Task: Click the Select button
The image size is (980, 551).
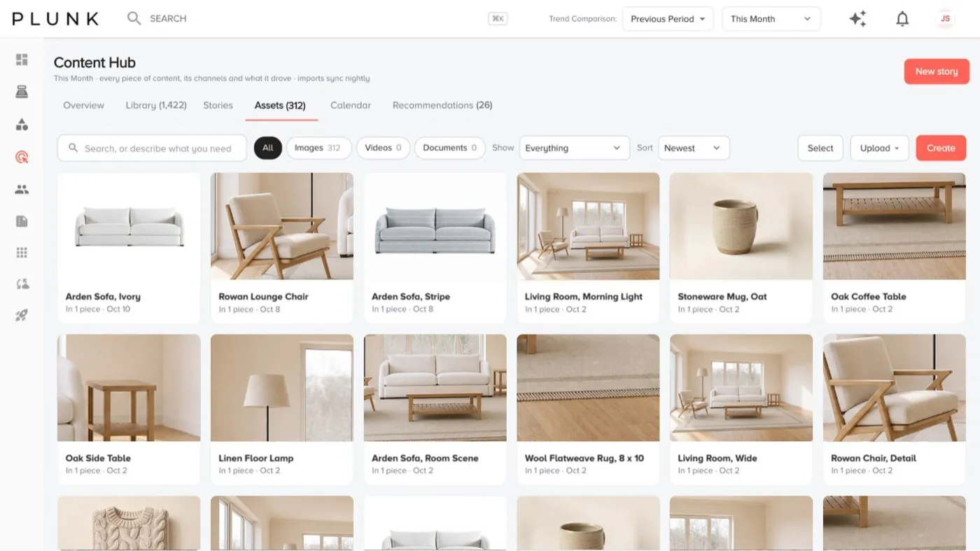Action: (x=820, y=148)
